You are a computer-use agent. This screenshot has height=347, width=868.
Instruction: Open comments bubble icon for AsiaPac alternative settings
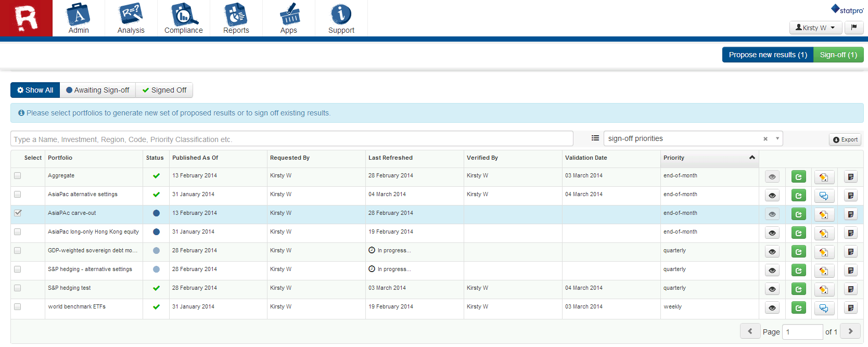click(824, 196)
